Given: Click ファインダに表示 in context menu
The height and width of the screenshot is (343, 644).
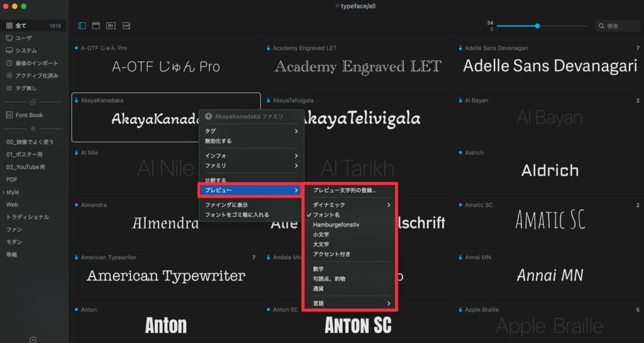Looking at the screenshot, I should point(226,205).
